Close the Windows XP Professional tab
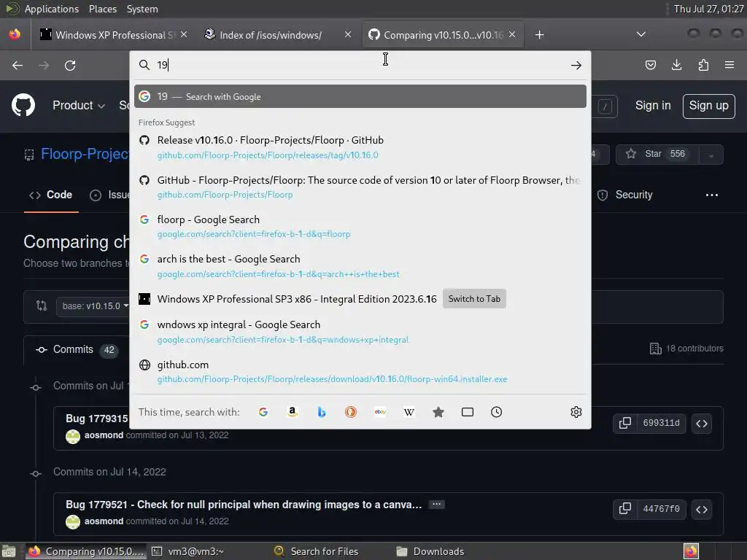The height and width of the screenshot is (560, 747). (x=184, y=34)
